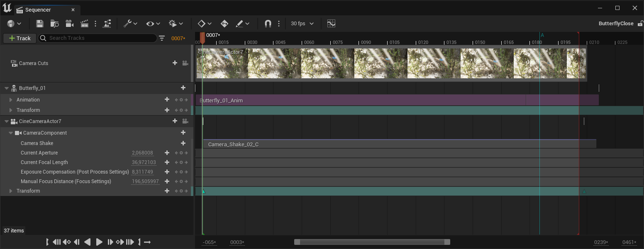
Task: Open the Sequencer curve editor
Action: pos(331,24)
